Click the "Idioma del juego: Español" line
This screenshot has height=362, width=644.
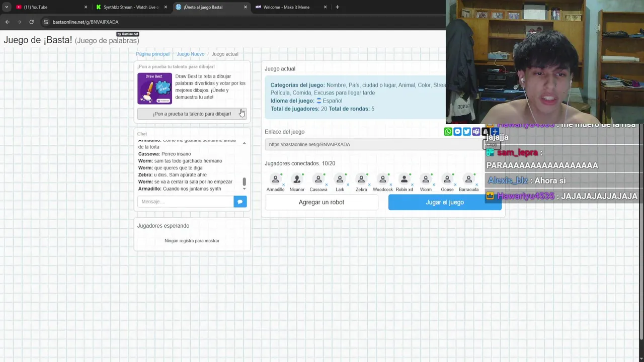point(306,101)
